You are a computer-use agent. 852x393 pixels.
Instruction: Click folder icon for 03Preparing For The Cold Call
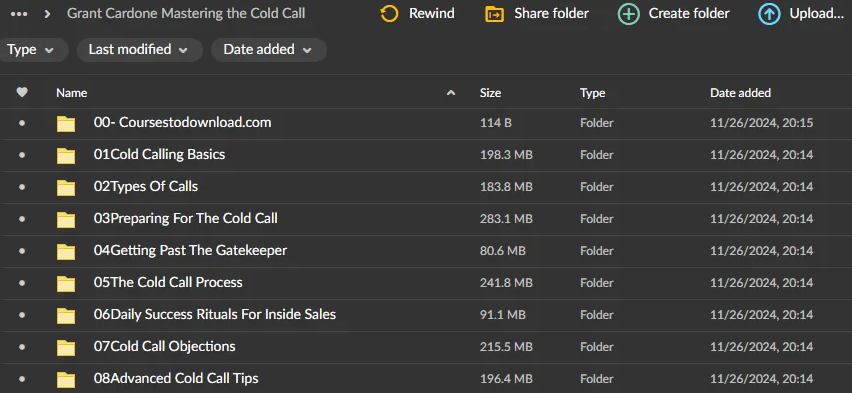[66, 220]
